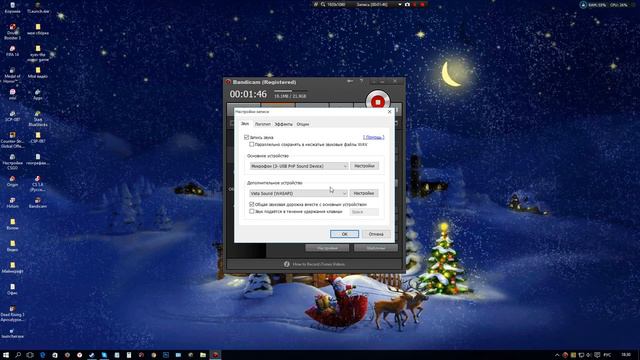
Task: Open the Корзина recycle bin desktop icon
Action: coord(12,7)
